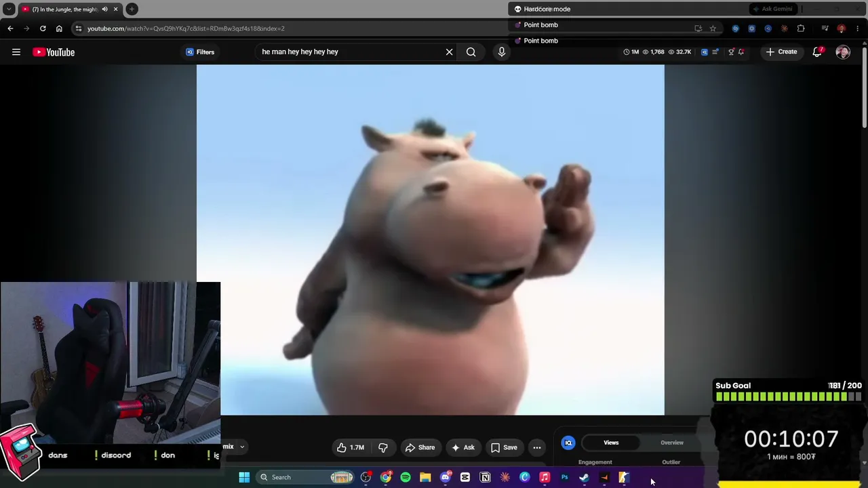Focus the address bar URL
Viewport: 868px width, 488px height.
coord(186,28)
